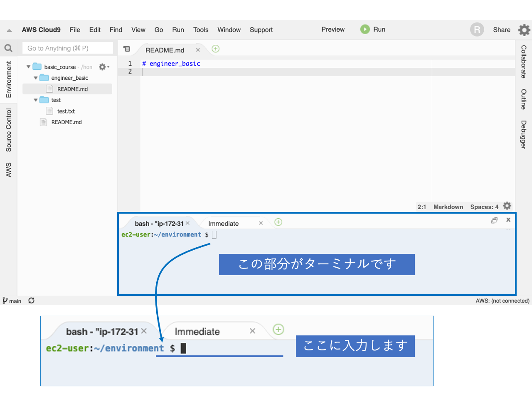Collapse the basic_course root folder
532x399 pixels.
[28, 66]
